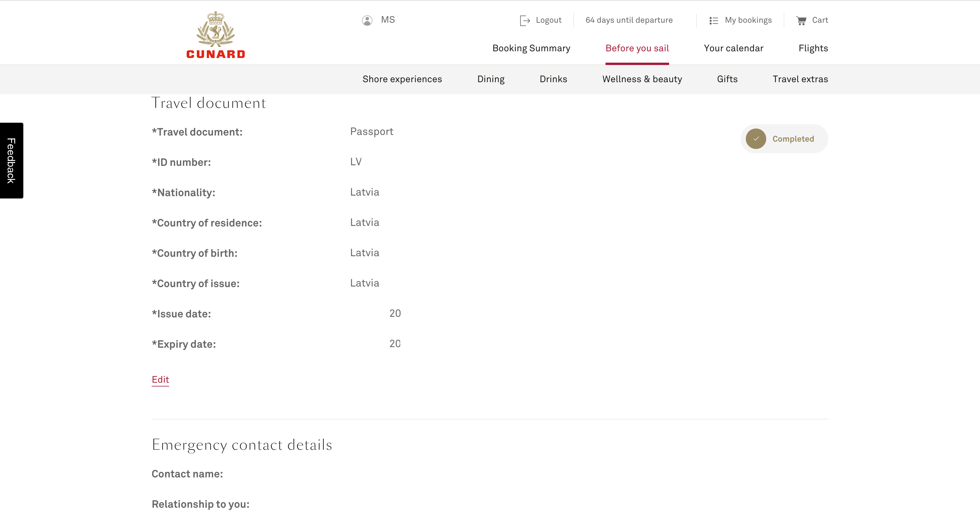980x522 pixels.
Task: Click the Country of residence value Latvia
Action: pos(365,222)
